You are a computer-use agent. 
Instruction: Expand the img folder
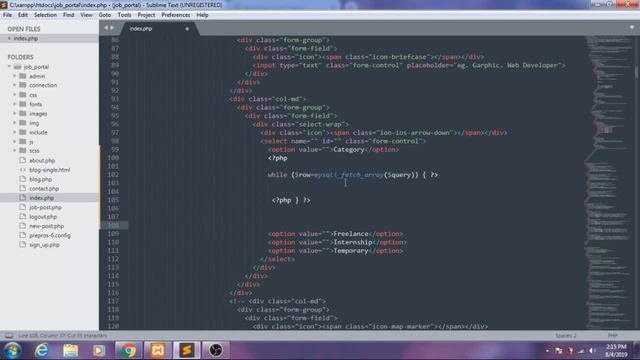14,123
